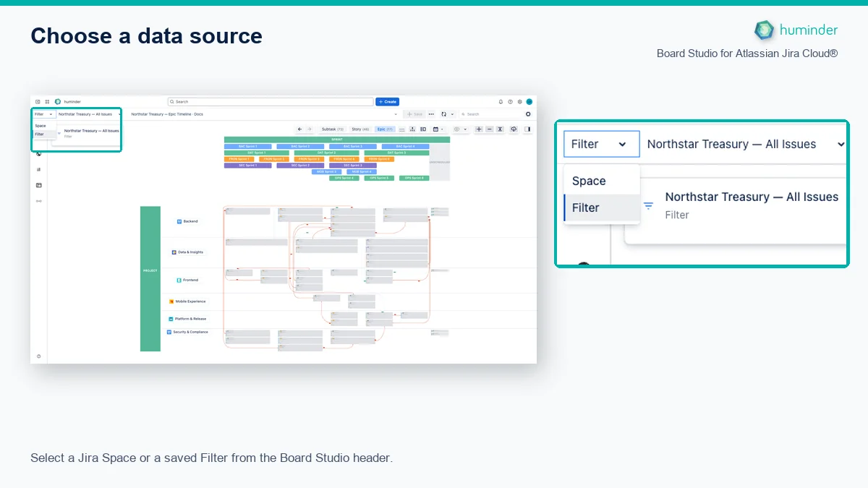
Task: Expand the visibility options arrow
Action: [x=465, y=129]
